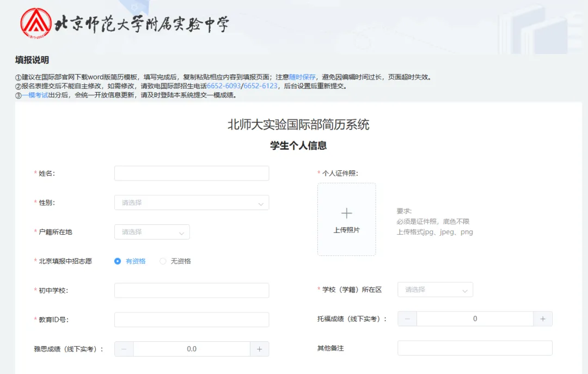Viewport: 588px width, 374px height.
Task: Click the 雅思成绩 number field
Action: click(x=192, y=349)
